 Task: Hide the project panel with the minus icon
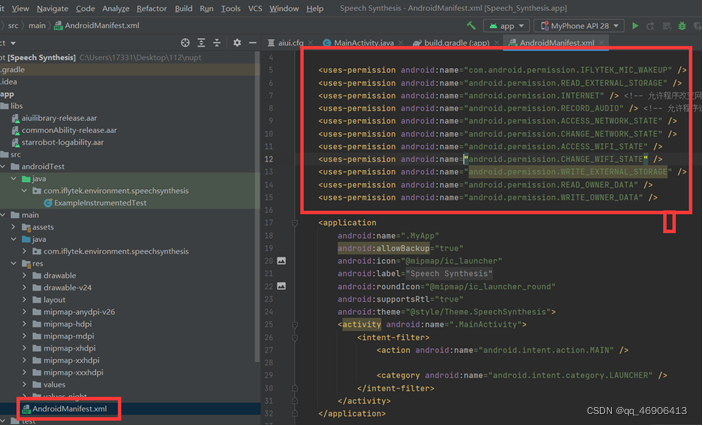tap(253, 43)
